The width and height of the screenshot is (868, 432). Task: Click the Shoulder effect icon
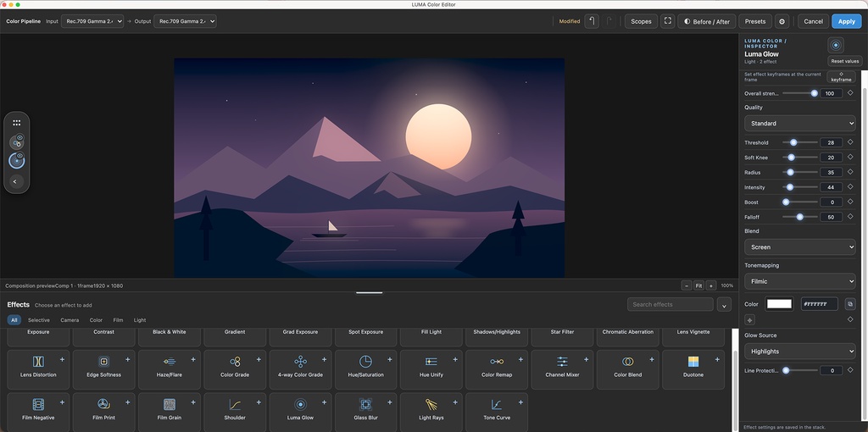235,404
